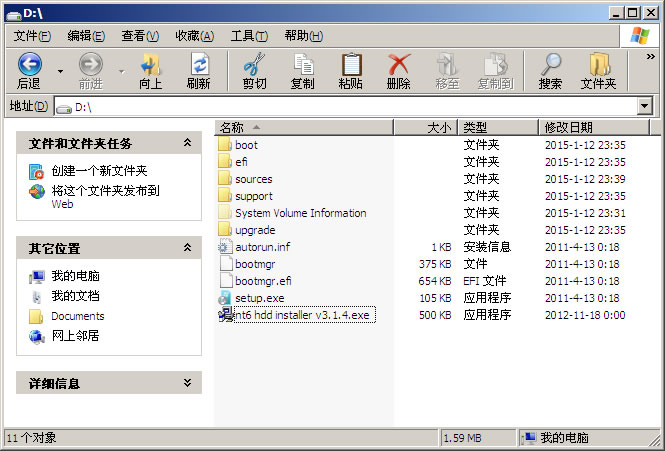
Task: Open 我的电脑 in other places
Action: pyautogui.click(x=75, y=276)
